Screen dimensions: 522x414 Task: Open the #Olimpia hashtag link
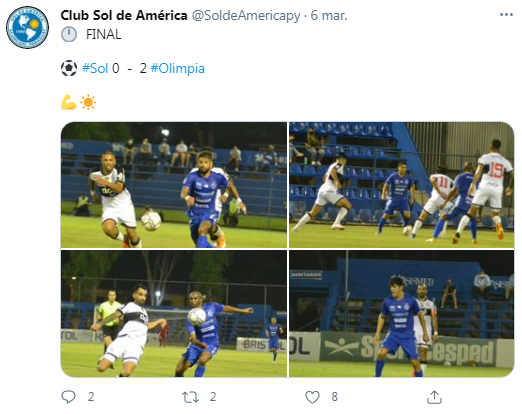(x=178, y=68)
